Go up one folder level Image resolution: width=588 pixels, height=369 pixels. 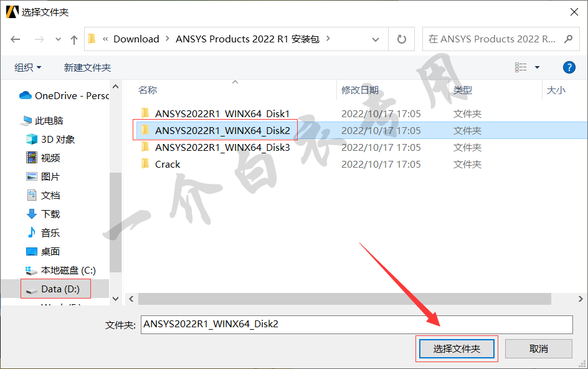pos(74,39)
